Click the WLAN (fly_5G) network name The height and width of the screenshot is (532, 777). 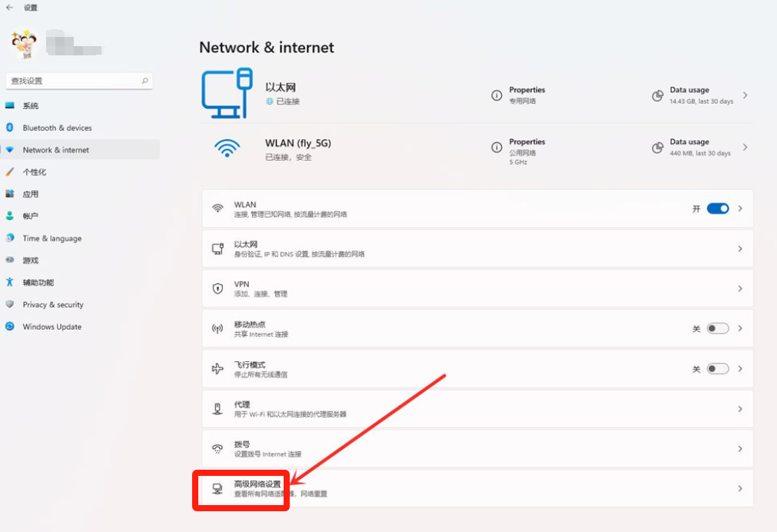pyautogui.click(x=298, y=143)
